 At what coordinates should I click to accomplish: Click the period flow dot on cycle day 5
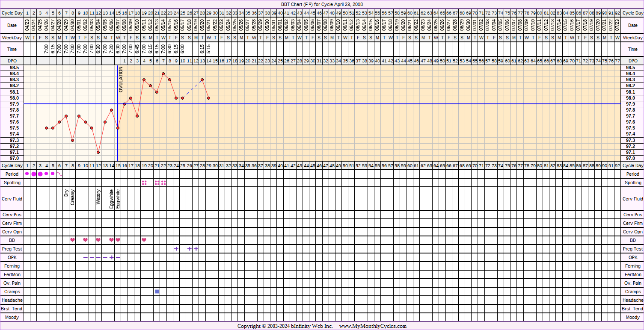(x=53, y=174)
